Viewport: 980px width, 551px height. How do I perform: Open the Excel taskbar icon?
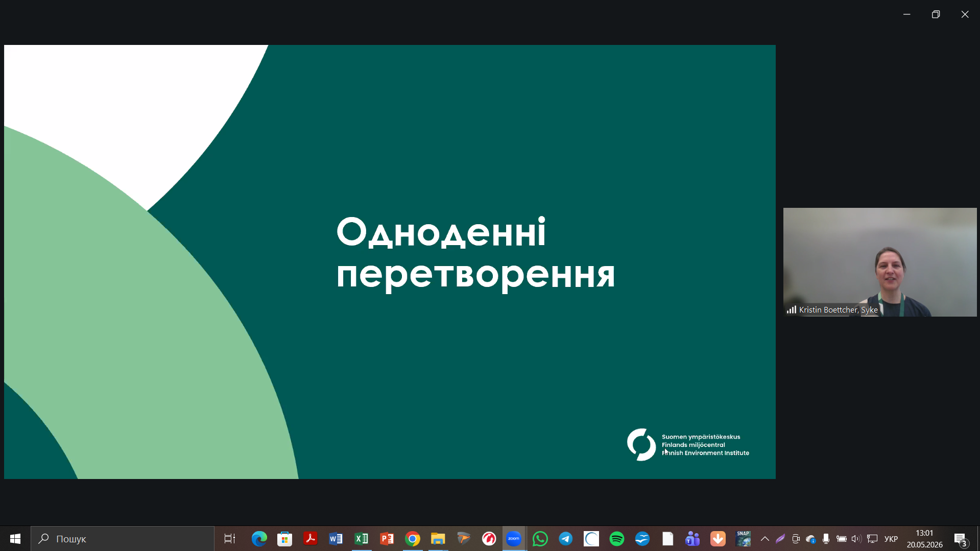(x=362, y=539)
